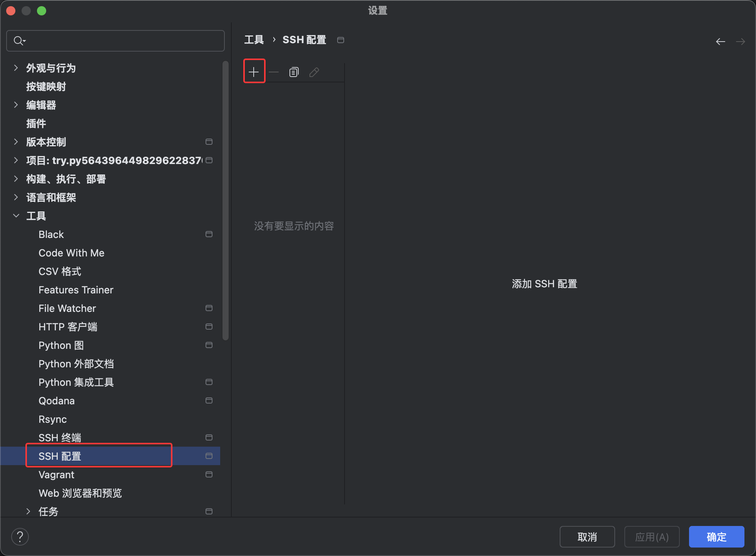Viewport: 756px width, 556px height.
Task: Expand the 编辑器 tree node
Action: click(x=16, y=105)
